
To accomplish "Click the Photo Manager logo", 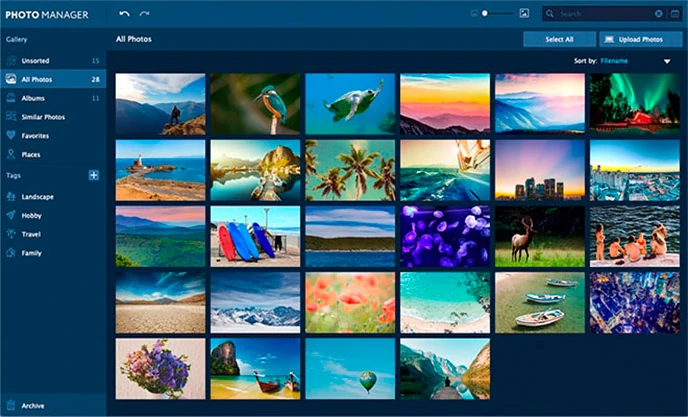I will tap(47, 14).
